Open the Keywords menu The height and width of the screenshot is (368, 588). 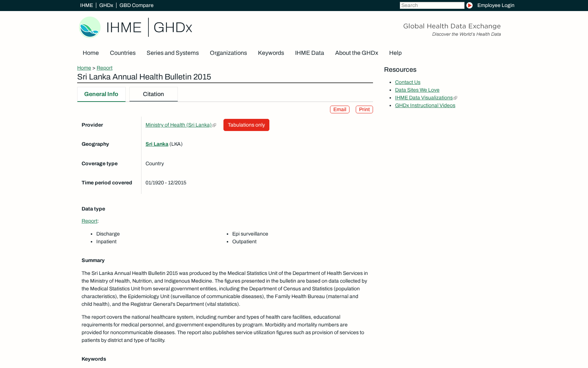(x=271, y=53)
